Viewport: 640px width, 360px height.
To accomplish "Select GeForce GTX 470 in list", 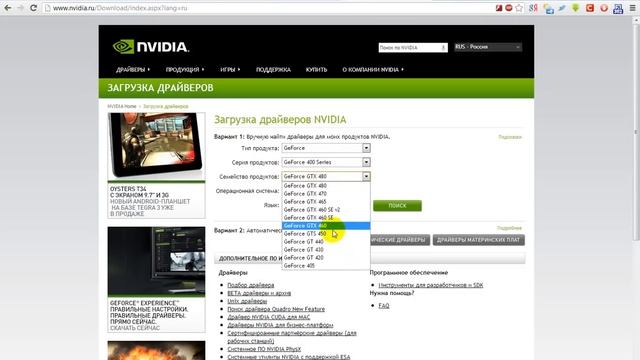I will pos(326,194).
